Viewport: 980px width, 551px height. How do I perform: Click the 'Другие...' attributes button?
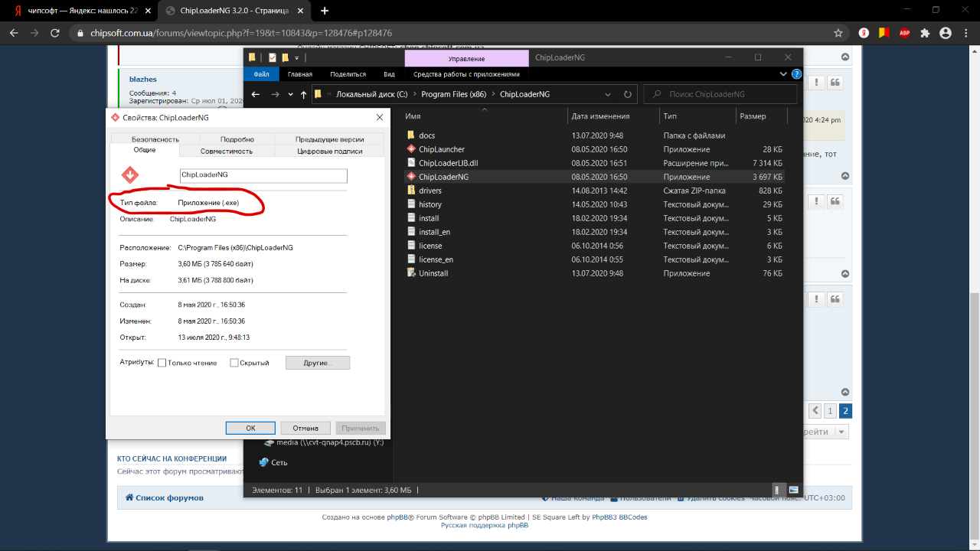[x=317, y=363]
